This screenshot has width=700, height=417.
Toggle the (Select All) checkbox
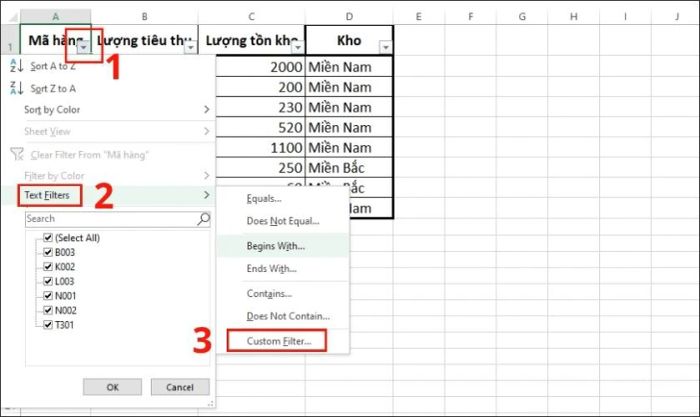click(48, 238)
